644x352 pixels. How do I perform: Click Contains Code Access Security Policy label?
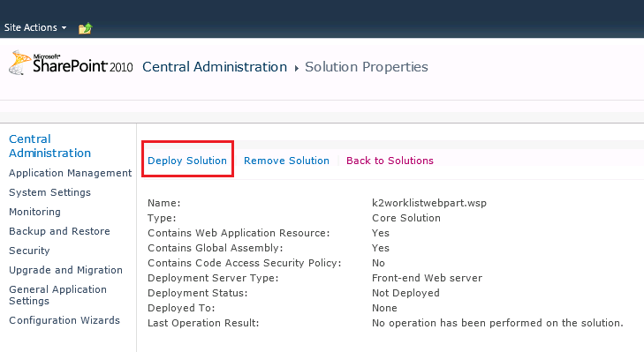[245, 263]
